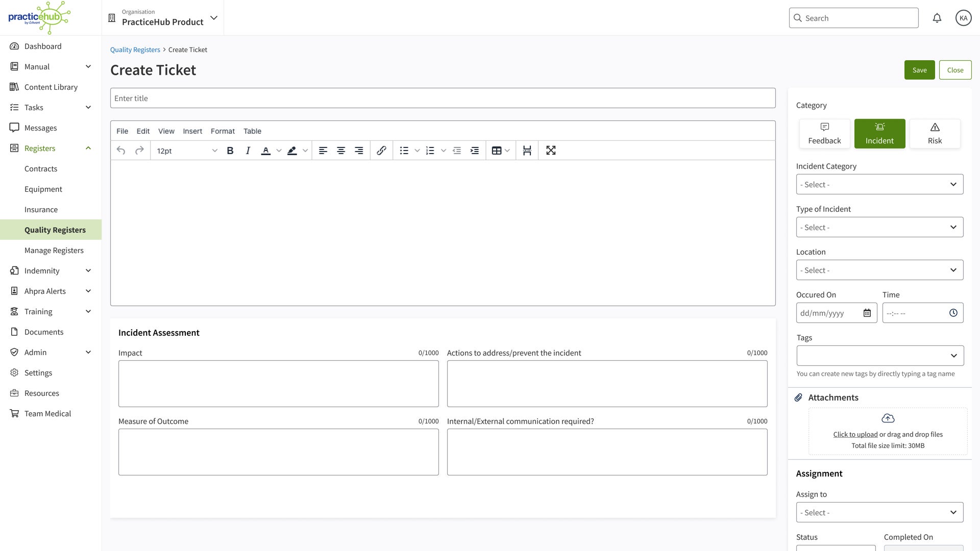The image size is (980, 551).
Task: Open the View menu in editor
Action: [166, 131]
